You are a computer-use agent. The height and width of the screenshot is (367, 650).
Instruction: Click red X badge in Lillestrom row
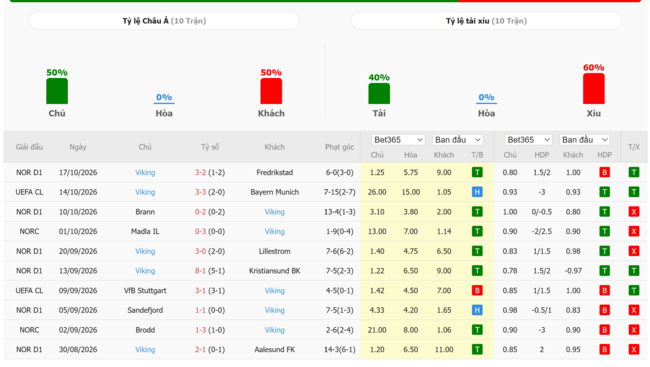coord(634,251)
